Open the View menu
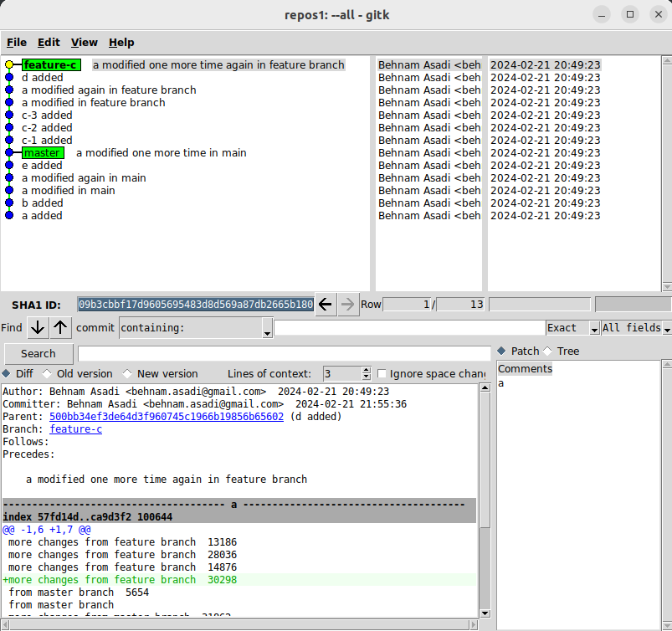Viewport: 672px width, 631px height. pyautogui.click(x=85, y=43)
